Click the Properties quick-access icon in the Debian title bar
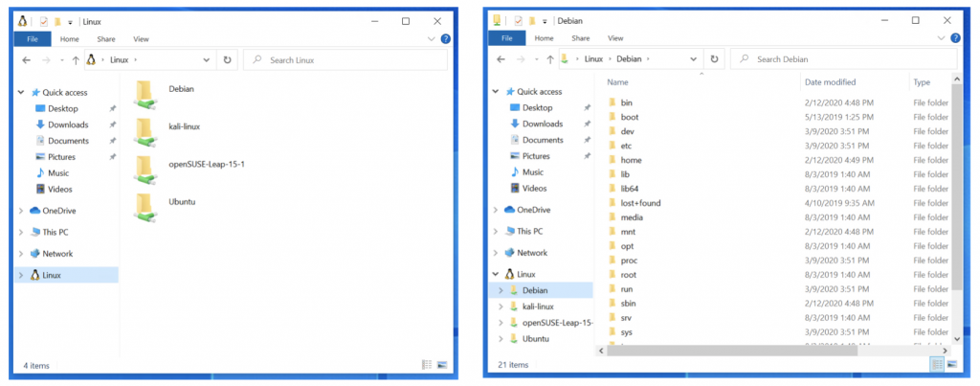 click(518, 21)
